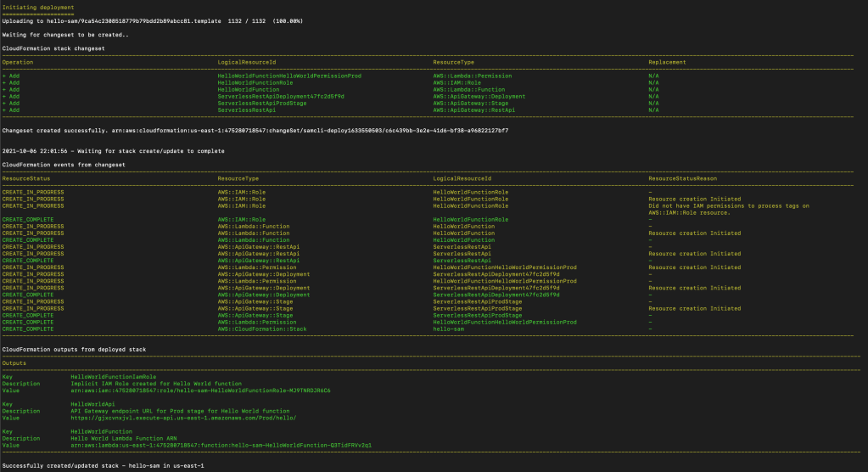This screenshot has height=472, width=868.
Task: Click the IAM role ARN value in Outputs
Action: pyautogui.click(x=200, y=391)
